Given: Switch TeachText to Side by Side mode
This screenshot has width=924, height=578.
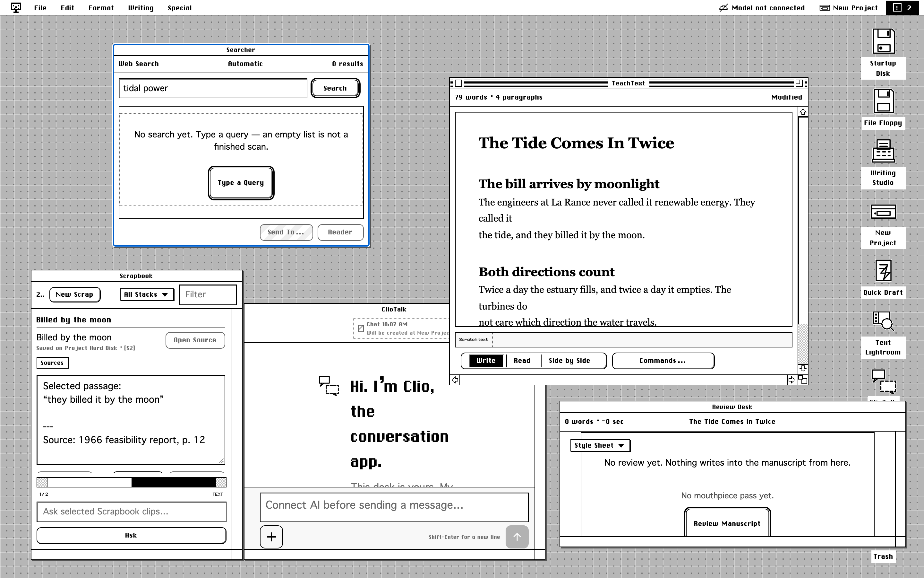Looking at the screenshot, I should click(x=569, y=361).
